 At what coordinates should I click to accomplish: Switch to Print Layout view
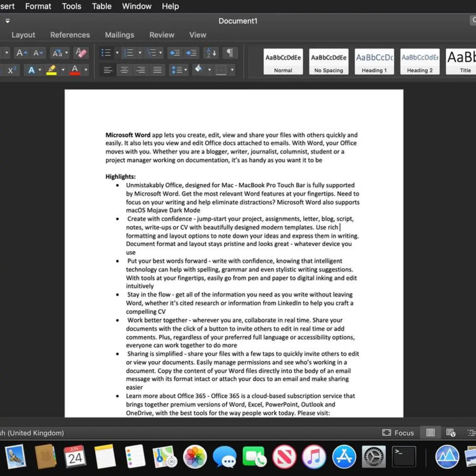(x=430, y=433)
